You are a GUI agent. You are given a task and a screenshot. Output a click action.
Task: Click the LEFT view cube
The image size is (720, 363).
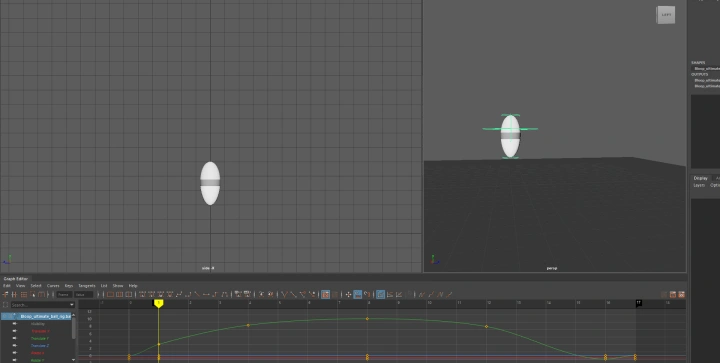pos(665,15)
